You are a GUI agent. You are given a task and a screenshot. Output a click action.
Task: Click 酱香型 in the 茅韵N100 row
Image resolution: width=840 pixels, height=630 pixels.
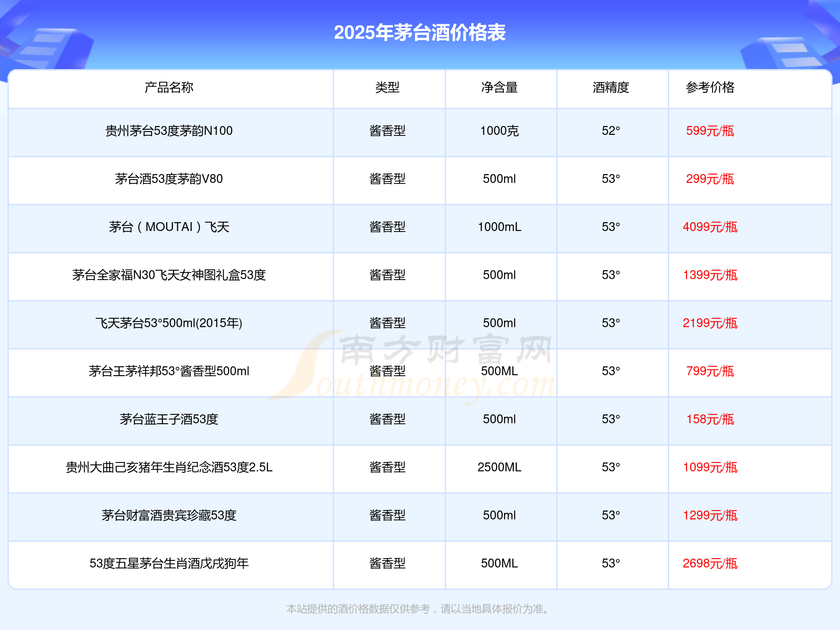coord(387,131)
